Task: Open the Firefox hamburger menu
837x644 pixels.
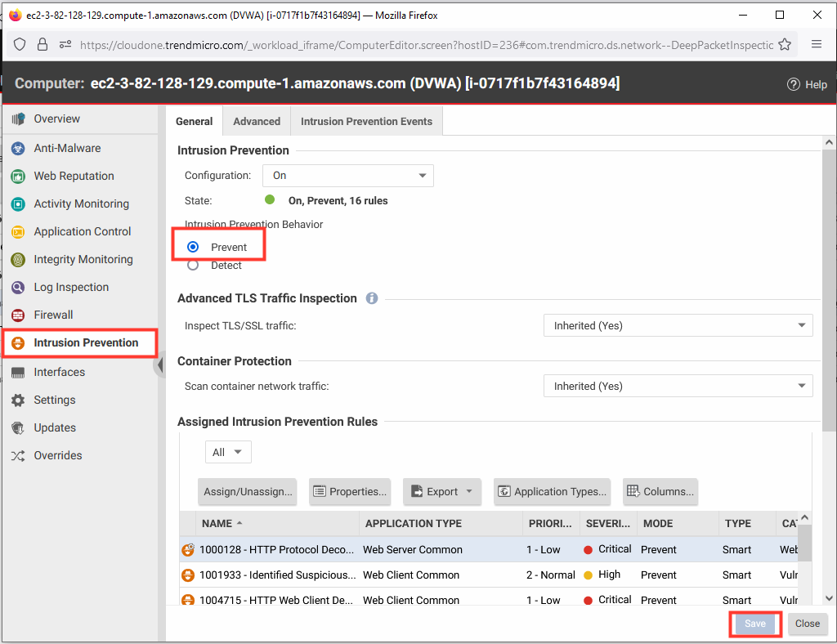Action: tap(817, 44)
